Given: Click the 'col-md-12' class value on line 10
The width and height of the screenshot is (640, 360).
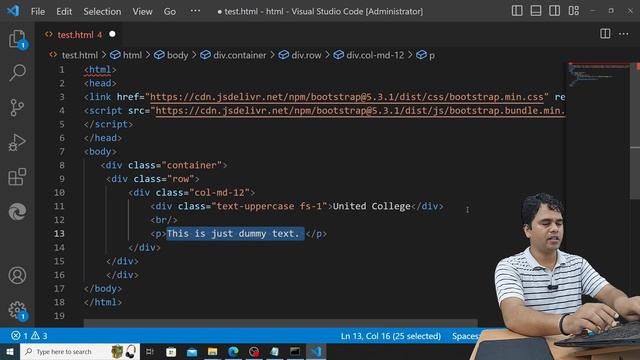Looking at the screenshot, I should click(x=219, y=193).
